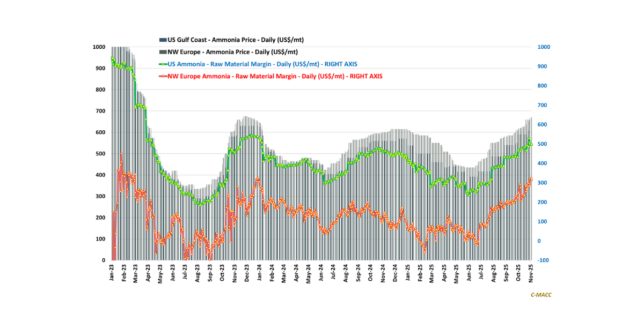Click the Nov-25 x-axis label

[x=531, y=273]
